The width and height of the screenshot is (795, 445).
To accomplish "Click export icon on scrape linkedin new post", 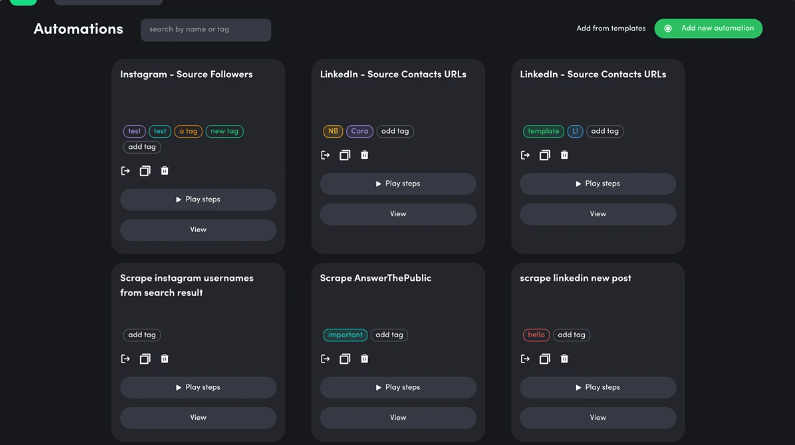I will (x=525, y=359).
